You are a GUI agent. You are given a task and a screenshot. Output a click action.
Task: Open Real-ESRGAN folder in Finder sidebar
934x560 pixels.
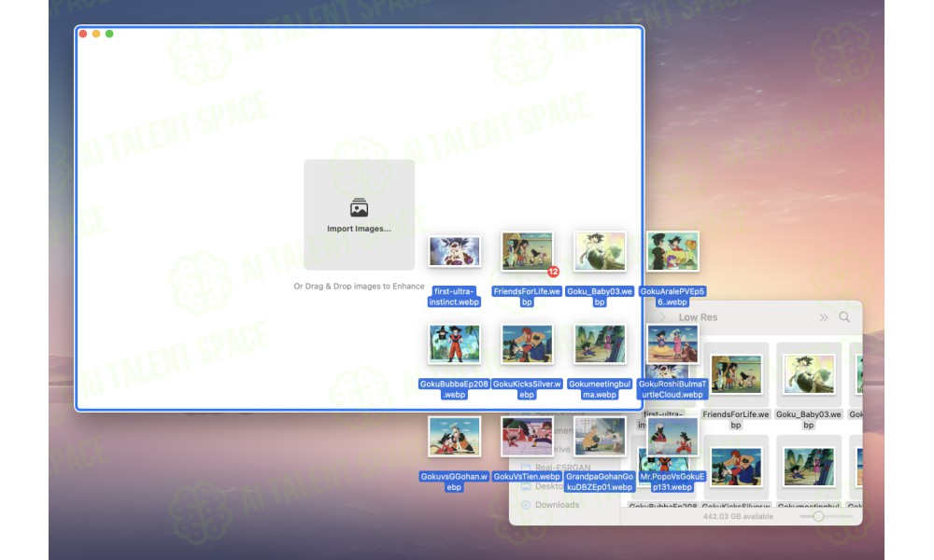(563, 468)
